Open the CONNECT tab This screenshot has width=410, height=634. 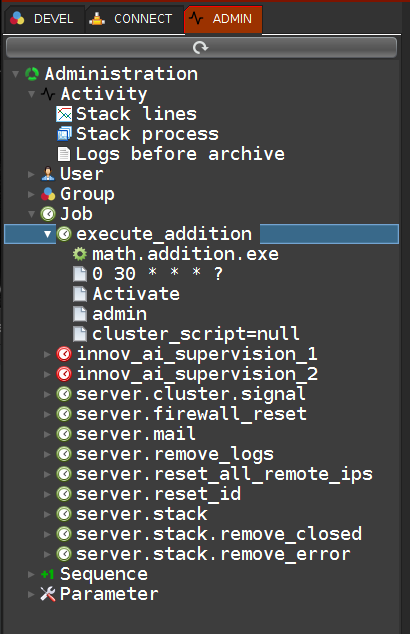pos(135,19)
